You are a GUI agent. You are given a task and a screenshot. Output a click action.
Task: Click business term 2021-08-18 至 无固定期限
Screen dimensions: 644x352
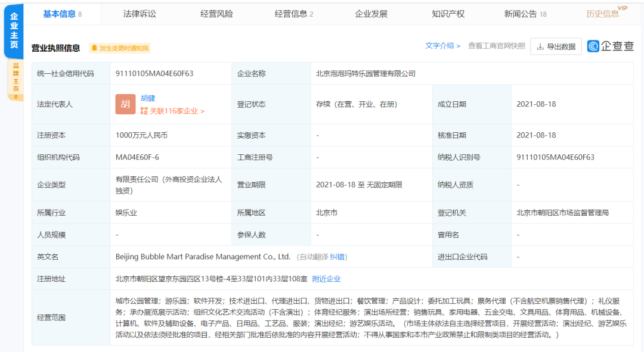(359, 185)
